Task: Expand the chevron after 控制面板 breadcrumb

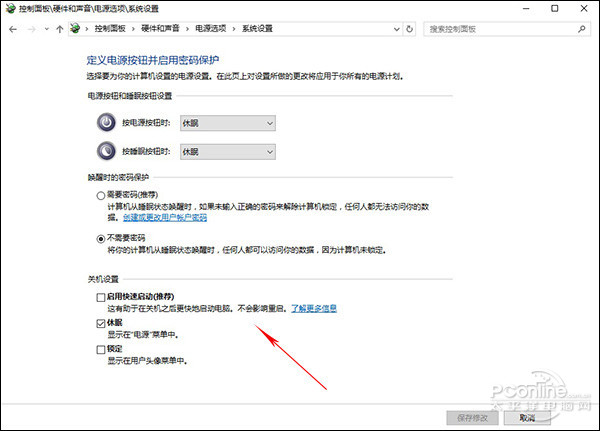Action: click(x=133, y=29)
